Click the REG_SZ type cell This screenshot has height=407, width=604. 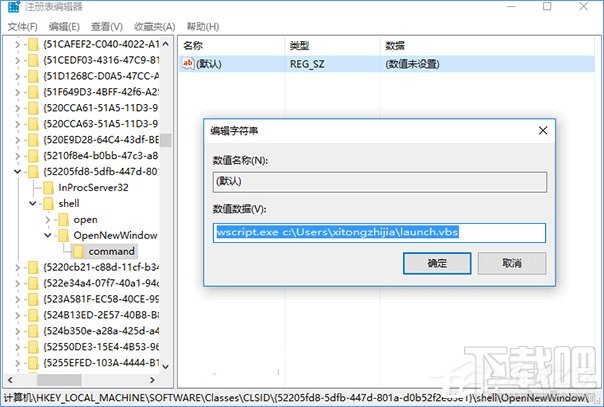point(307,64)
